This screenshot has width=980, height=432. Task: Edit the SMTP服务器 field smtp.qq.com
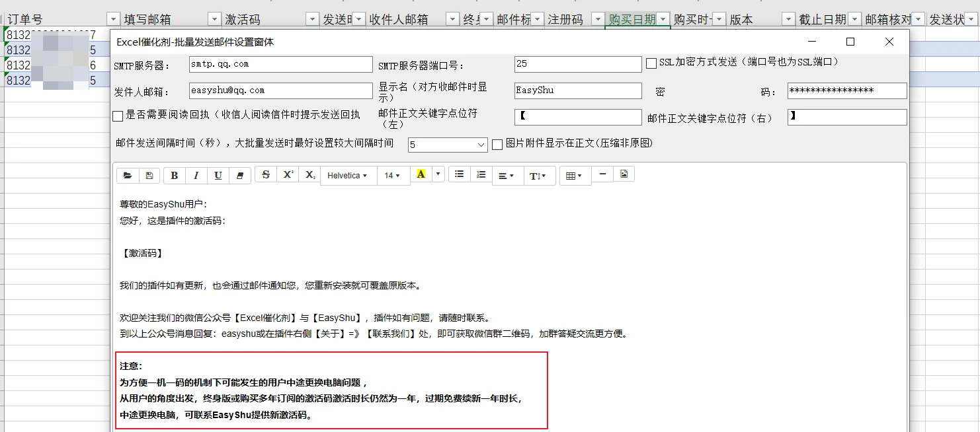tap(280, 64)
